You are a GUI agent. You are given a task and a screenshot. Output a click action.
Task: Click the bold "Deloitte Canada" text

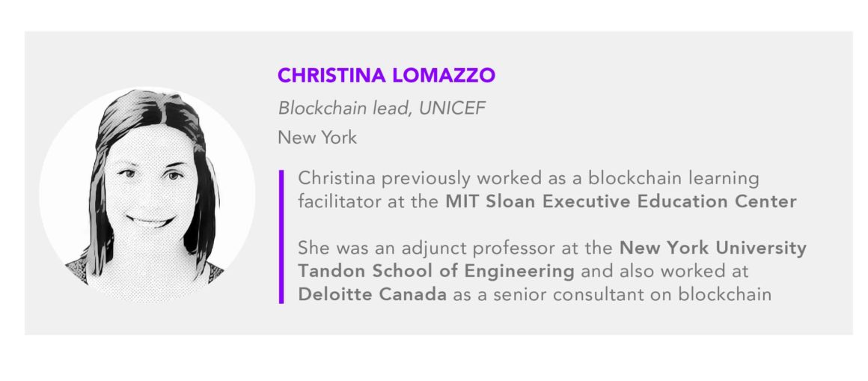[372, 294]
